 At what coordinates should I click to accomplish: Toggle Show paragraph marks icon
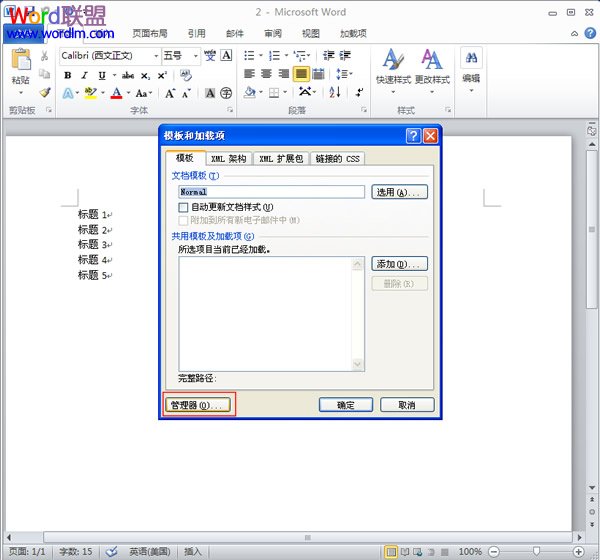360,92
